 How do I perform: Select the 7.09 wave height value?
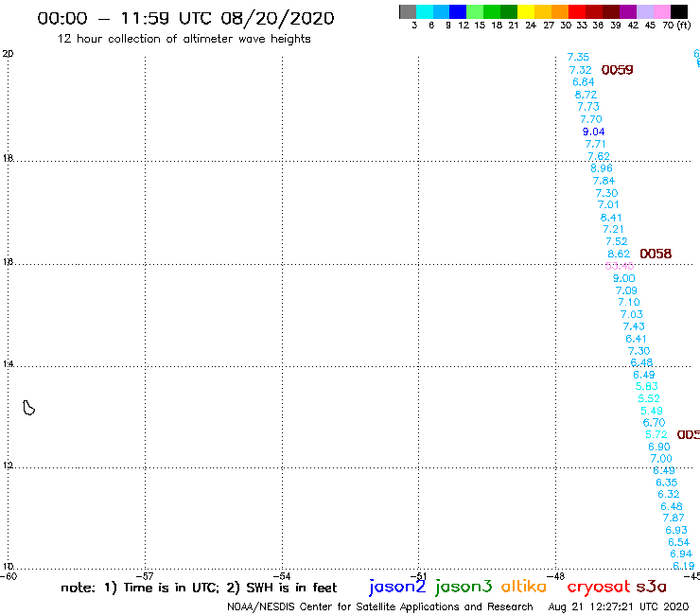(626, 290)
